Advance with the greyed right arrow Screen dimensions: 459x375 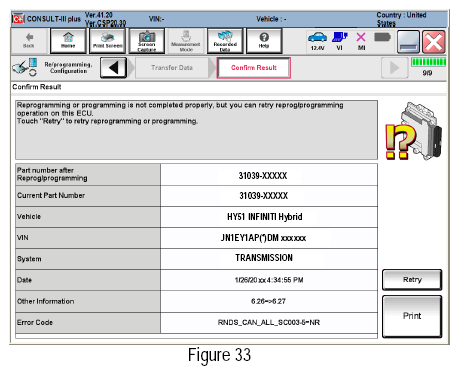(x=395, y=68)
